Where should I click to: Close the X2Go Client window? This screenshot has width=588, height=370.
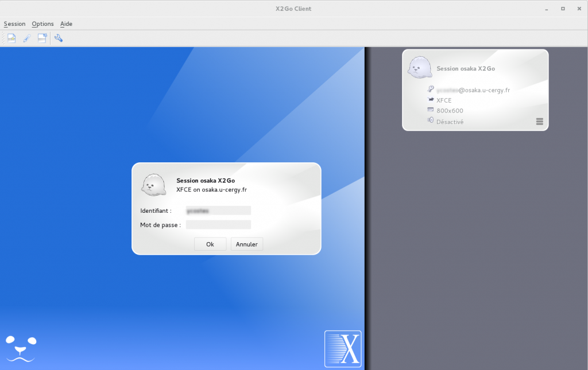pos(579,9)
